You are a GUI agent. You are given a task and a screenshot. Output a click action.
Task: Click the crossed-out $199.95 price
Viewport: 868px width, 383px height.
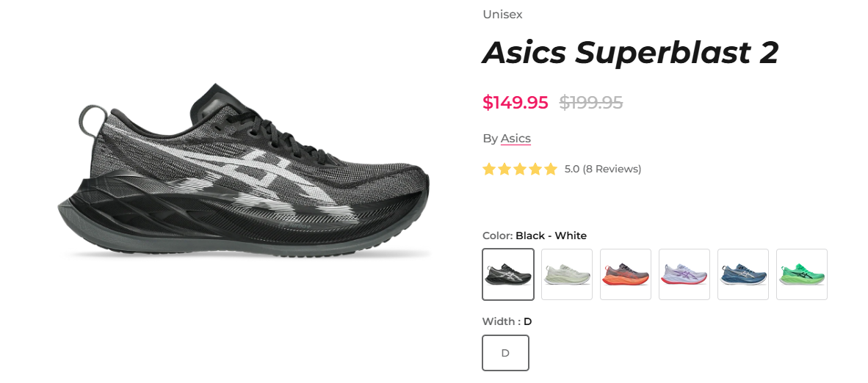(591, 103)
